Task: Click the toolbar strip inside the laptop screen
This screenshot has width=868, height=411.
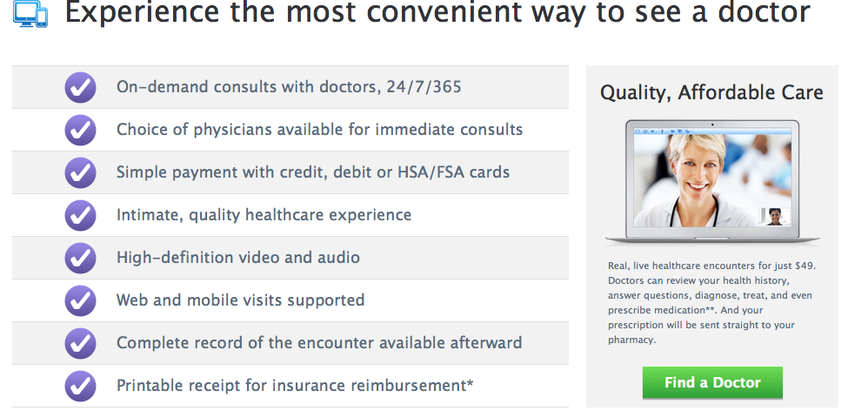Action: pos(712,131)
